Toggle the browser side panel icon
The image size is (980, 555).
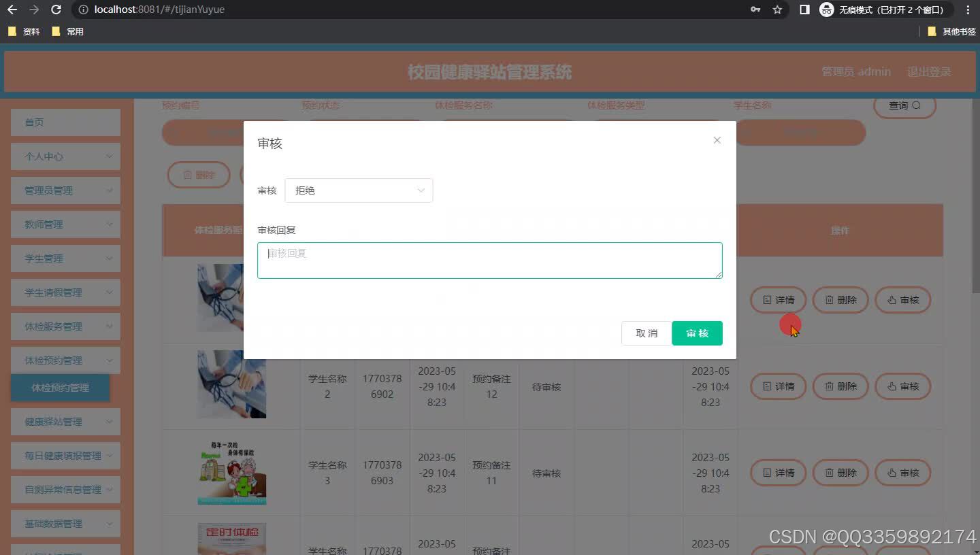coord(804,10)
